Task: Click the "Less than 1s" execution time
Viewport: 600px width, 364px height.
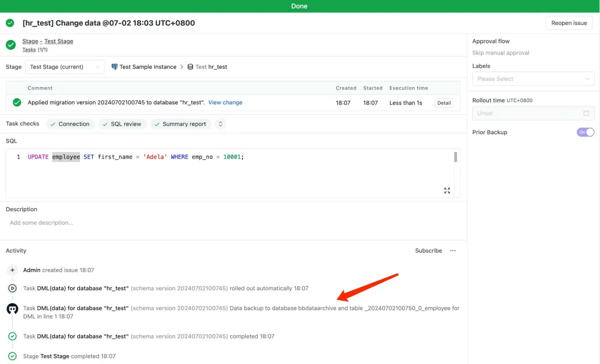Action: coord(406,103)
